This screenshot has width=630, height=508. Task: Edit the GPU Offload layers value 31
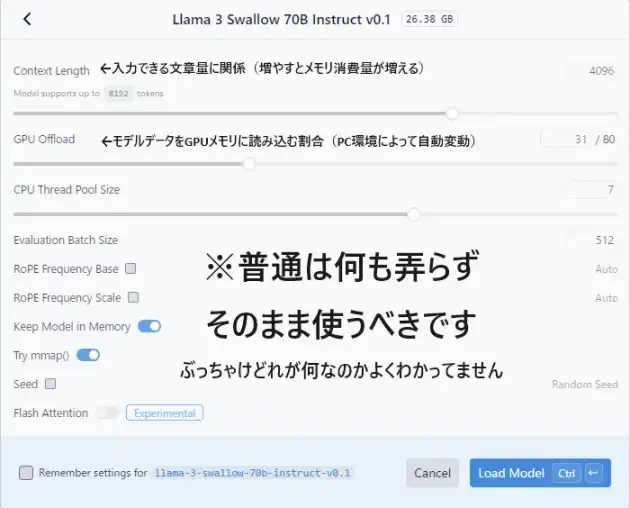(x=567, y=139)
